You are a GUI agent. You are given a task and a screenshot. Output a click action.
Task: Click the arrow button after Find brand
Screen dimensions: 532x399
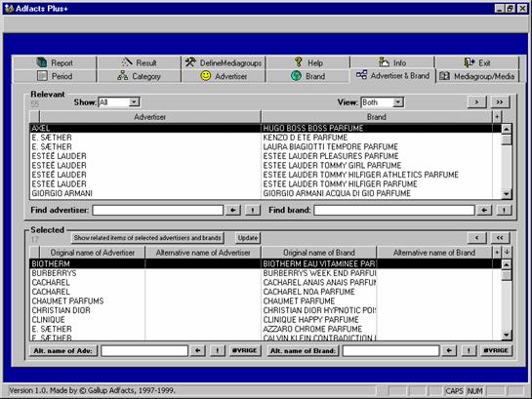pyautogui.click(x=484, y=210)
